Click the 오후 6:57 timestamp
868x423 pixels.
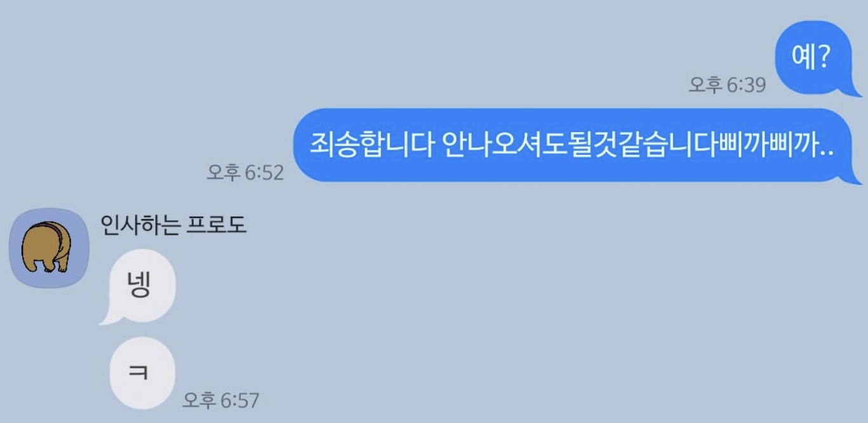(221, 400)
